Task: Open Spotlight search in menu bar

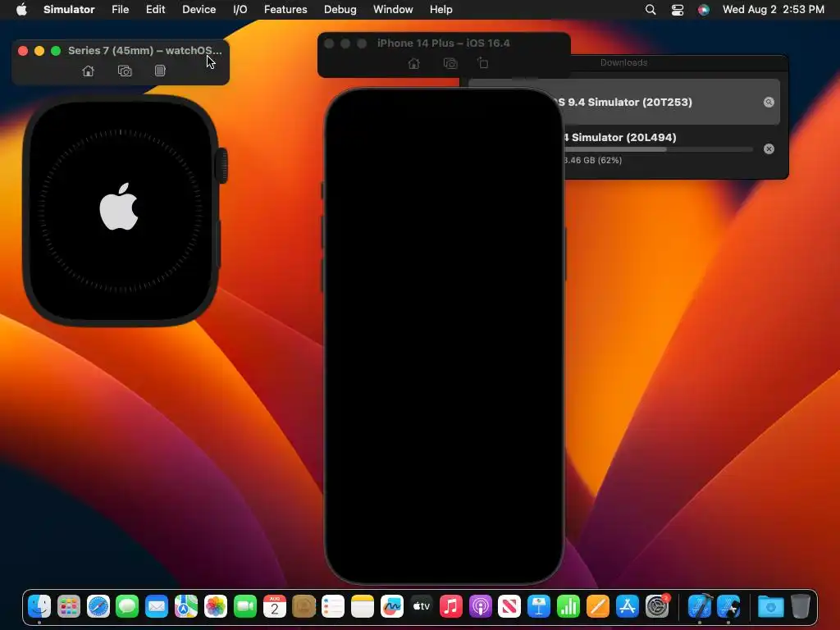Action: [651, 10]
